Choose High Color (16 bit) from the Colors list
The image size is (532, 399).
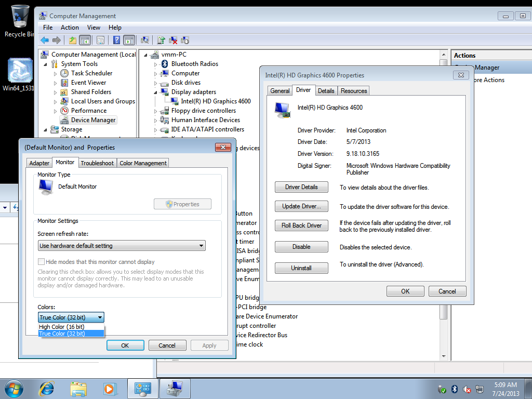tap(62, 327)
